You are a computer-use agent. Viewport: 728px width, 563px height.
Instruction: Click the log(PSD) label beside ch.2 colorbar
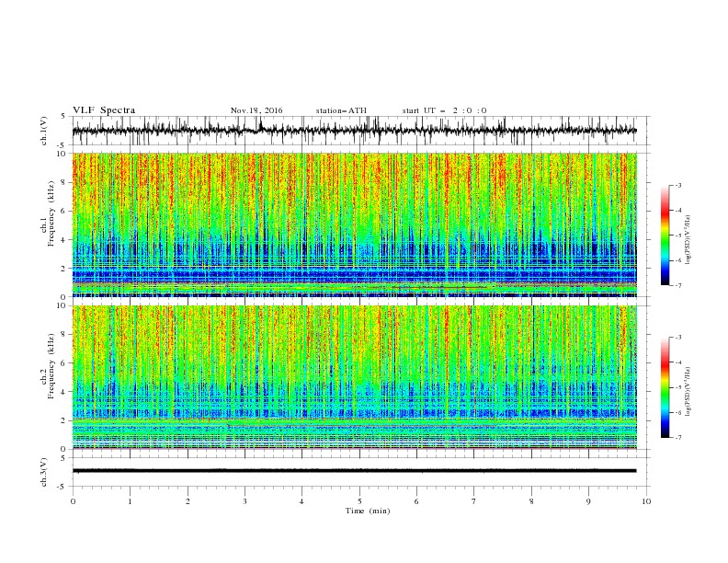688,391
